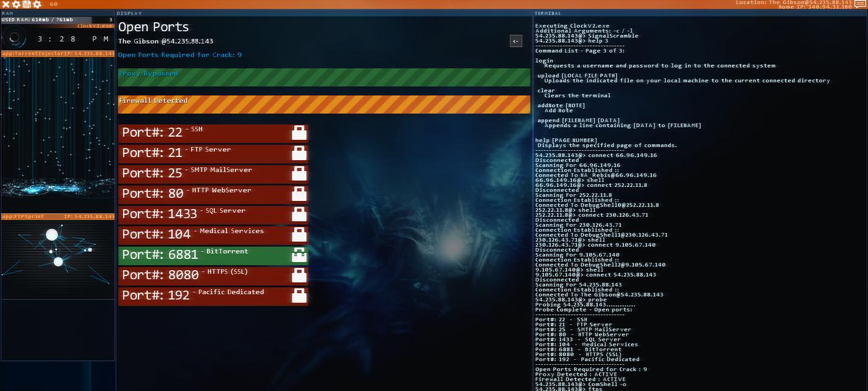Click the 'clear' command in terminal help

546,90
